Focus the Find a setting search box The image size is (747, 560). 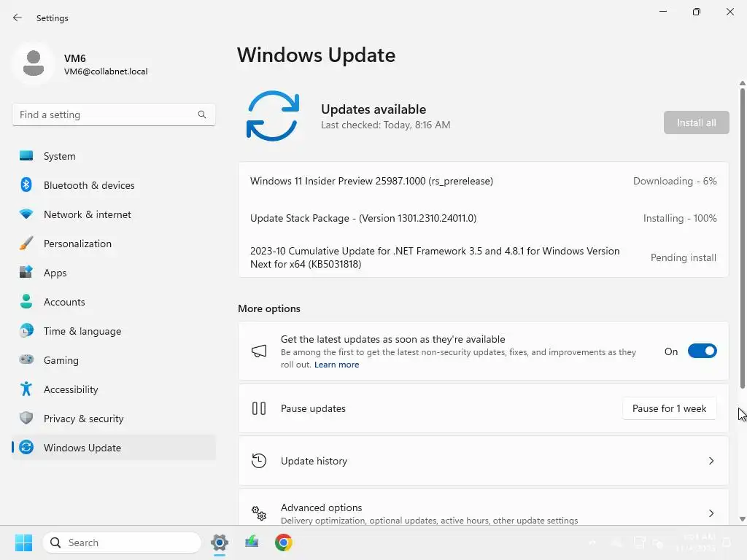pos(113,114)
